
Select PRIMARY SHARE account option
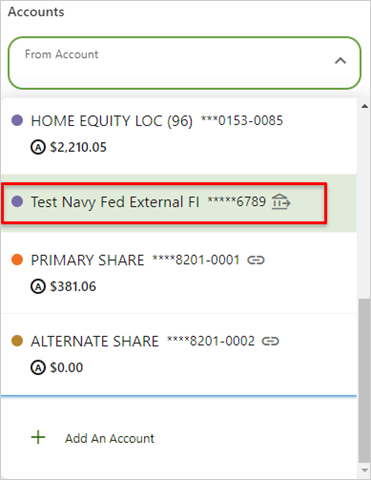179,273
